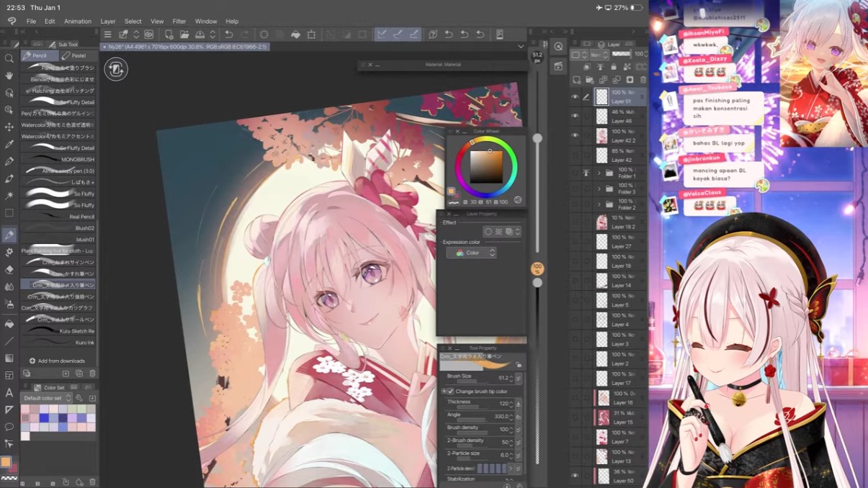This screenshot has height=488, width=868.
Task: Choose the Text tool
Action: (9, 392)
